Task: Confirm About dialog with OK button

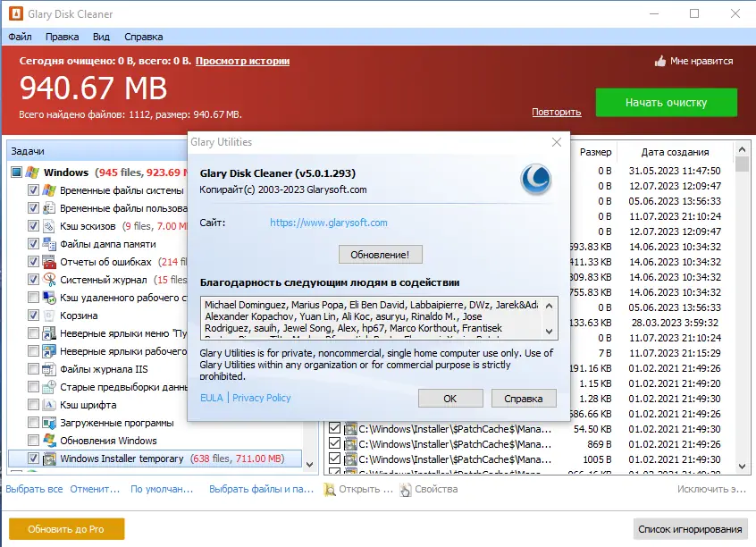Action: [450, 399]
